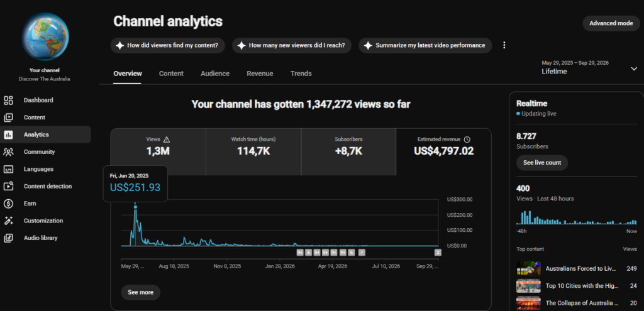Switch to the Overview tab
Viewport: 644px width, 311px height.
tap(127, 74)
